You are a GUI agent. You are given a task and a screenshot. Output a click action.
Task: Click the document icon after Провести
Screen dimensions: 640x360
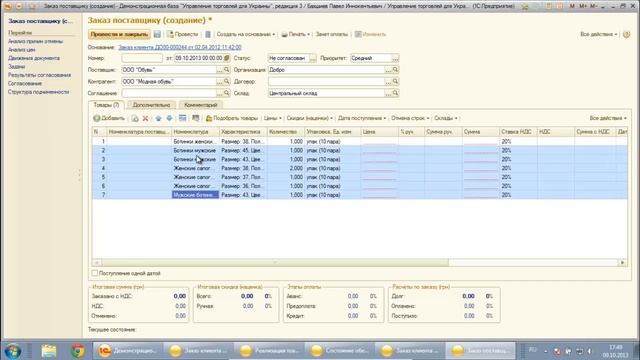(x=208, y=34)
